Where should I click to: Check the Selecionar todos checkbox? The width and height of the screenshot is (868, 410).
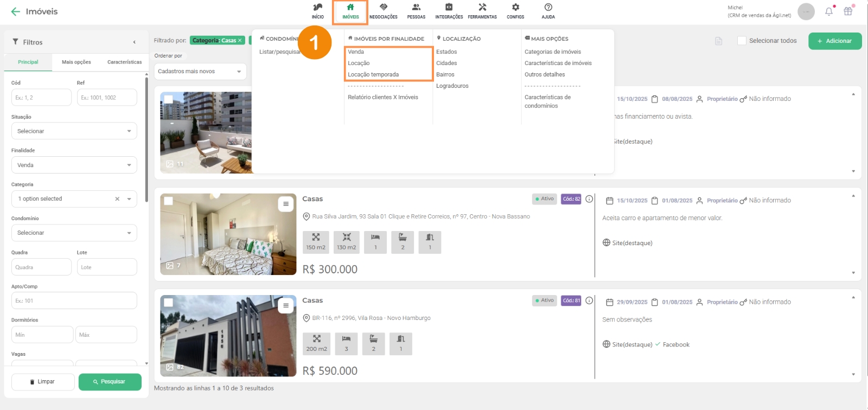click(742, 41)
